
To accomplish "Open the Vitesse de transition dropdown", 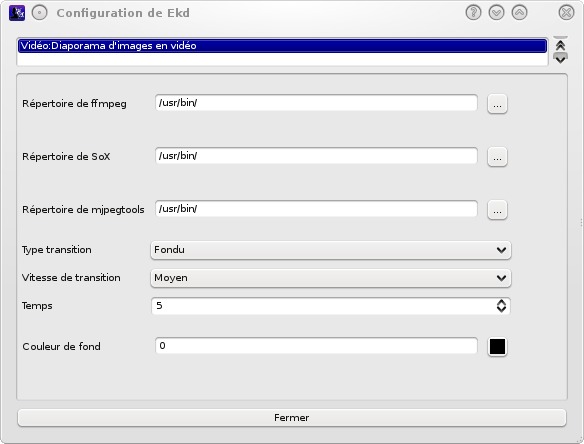I will (331, 278).
